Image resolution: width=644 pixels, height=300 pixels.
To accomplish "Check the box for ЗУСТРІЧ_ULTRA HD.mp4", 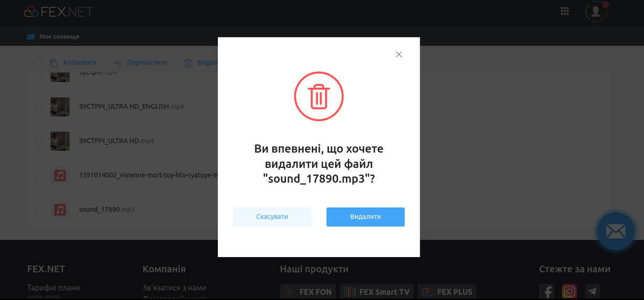I will pos(39,141).
